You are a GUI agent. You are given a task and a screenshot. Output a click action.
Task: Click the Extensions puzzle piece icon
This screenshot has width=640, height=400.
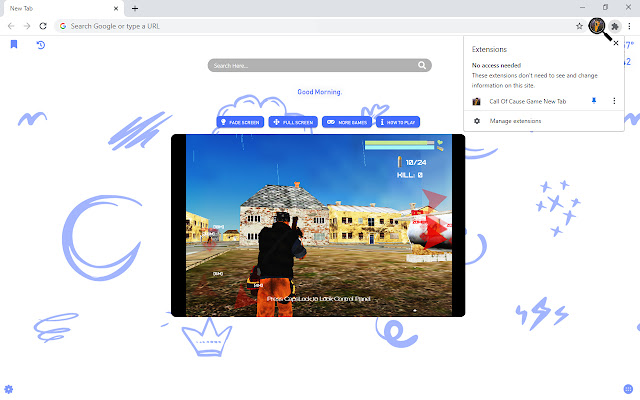click(615, 25)
